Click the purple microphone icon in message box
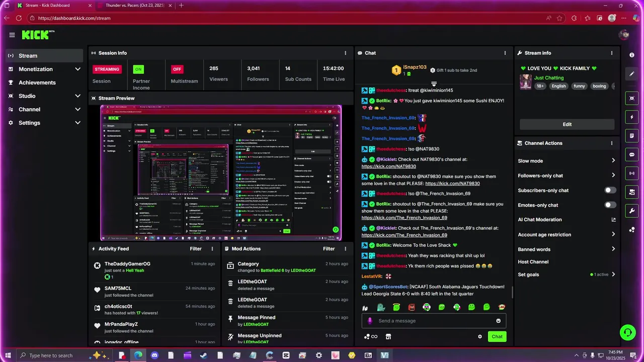This screenshot has height=362, width=644. 370,321
